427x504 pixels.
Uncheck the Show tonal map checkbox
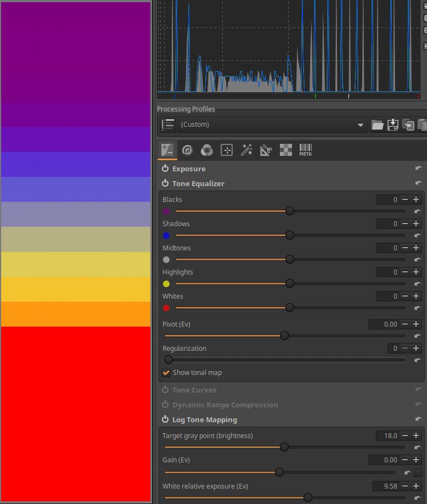coord(166,373)
